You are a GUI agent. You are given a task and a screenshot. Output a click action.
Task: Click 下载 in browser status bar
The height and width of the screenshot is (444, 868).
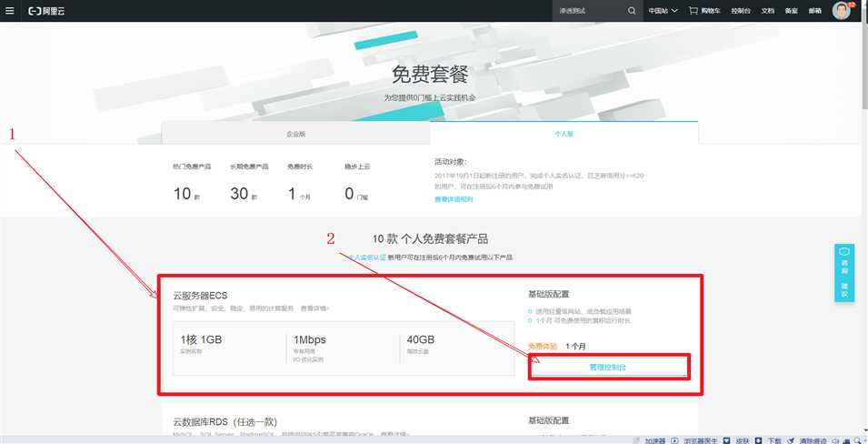(x=775, y=440)
